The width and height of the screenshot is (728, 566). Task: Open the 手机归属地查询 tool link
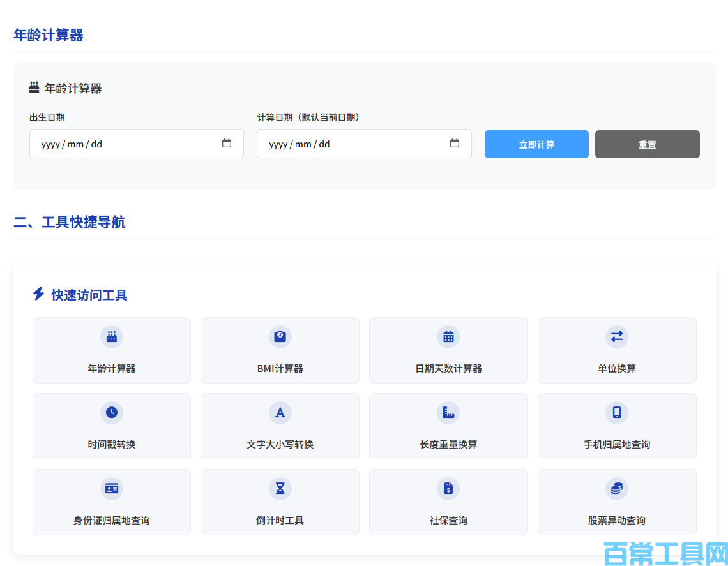tap(617, 426)
